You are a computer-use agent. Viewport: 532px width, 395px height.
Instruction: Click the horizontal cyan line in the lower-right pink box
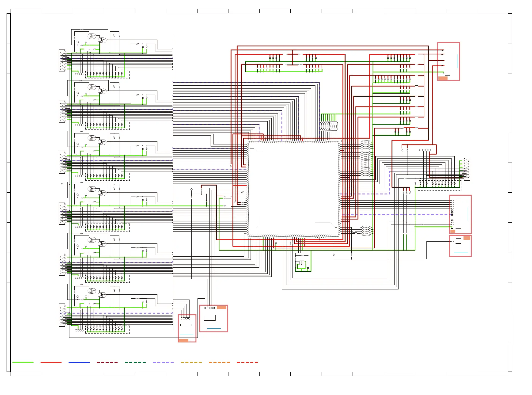[461, 252]
